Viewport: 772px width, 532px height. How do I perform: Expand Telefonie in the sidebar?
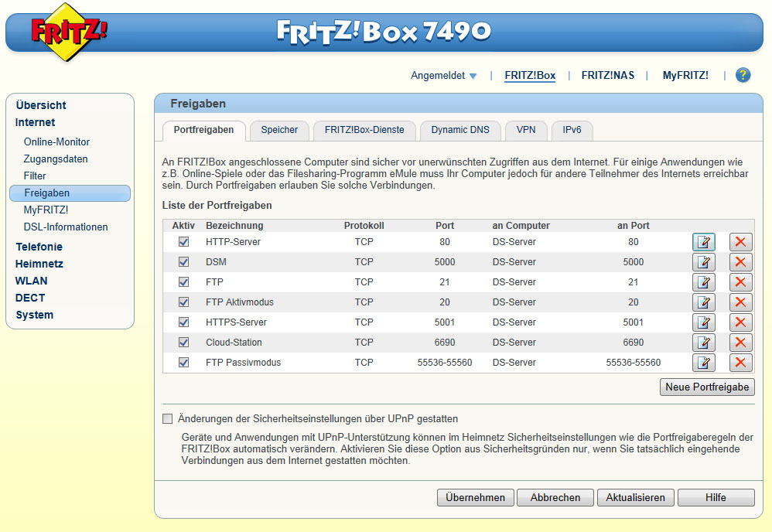tap(39, 247)
